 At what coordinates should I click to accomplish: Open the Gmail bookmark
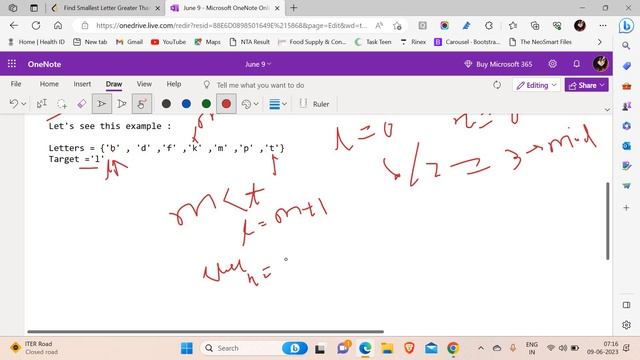click(129, 42)
